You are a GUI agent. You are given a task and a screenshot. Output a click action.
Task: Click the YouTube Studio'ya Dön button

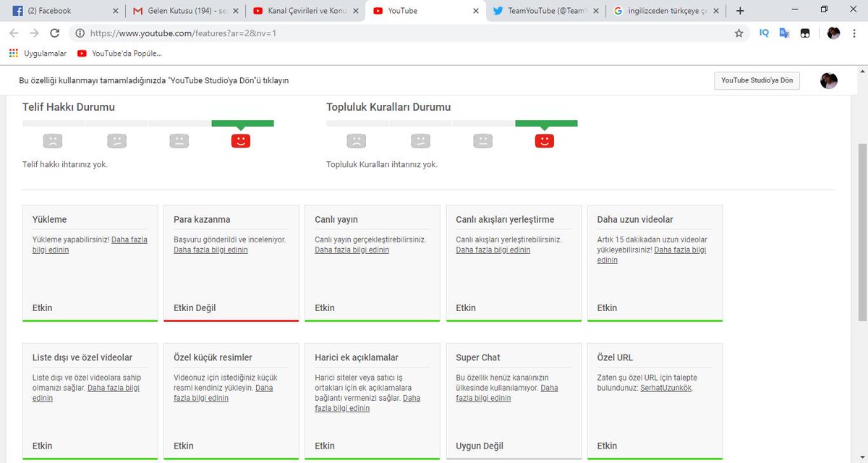point(757,80)
